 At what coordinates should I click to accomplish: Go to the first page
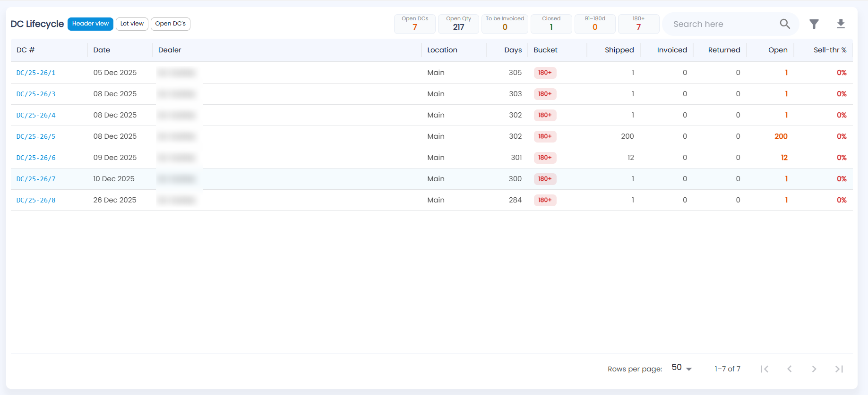tap(765, 369)
